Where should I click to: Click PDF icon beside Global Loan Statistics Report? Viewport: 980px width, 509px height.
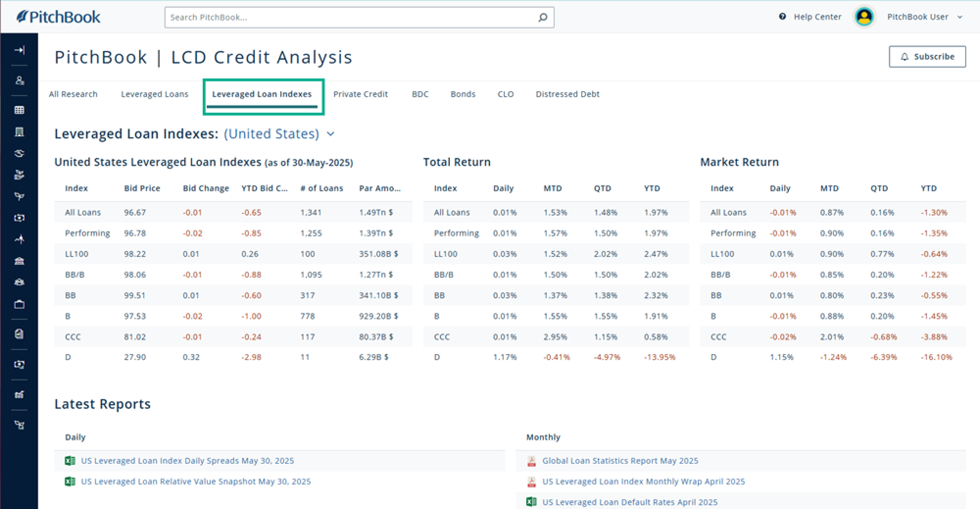click(531, 460)
